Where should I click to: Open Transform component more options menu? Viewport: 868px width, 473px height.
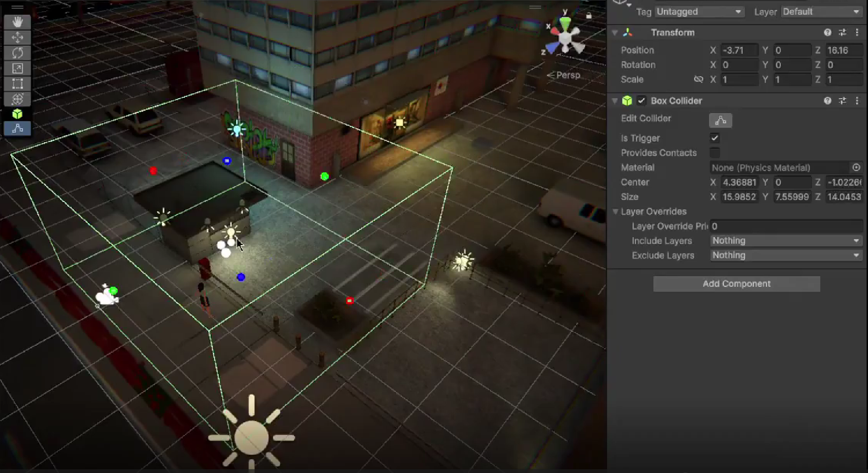point(857,32)
